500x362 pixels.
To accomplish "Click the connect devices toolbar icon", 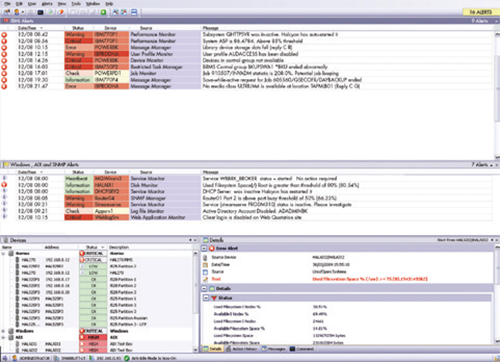I will coord(7,12).
